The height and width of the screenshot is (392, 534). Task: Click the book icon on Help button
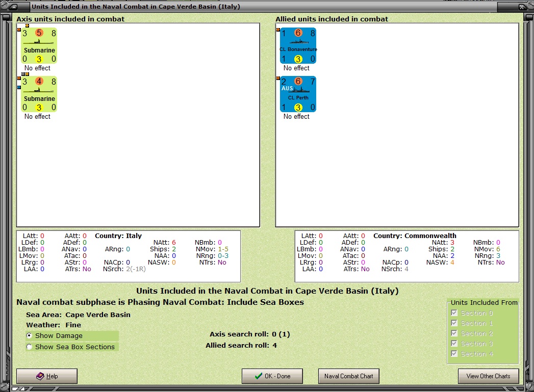pos(40,376)
